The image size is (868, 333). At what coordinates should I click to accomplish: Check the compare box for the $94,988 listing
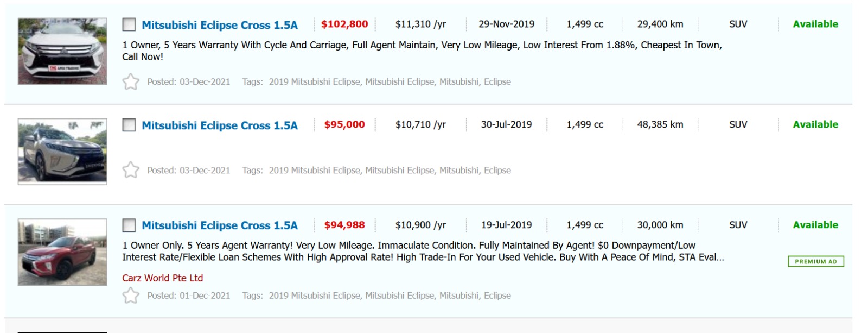[x=129, y=225]
